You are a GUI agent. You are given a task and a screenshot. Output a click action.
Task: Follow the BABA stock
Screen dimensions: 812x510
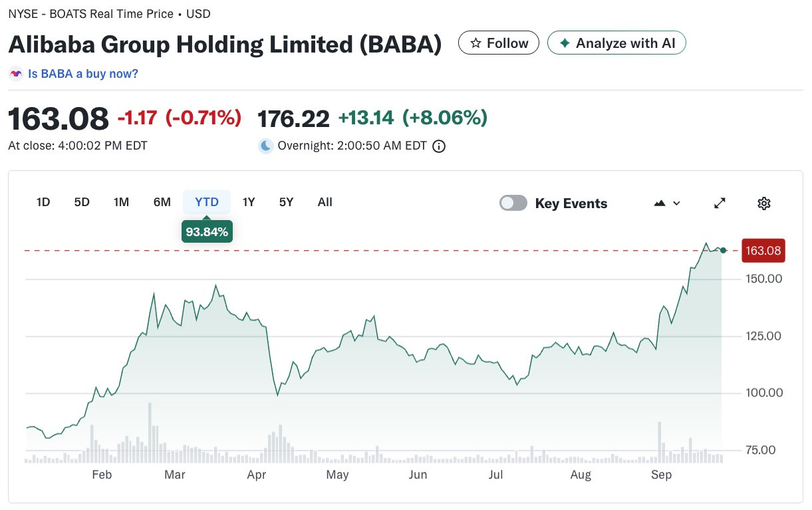(499, 43)
